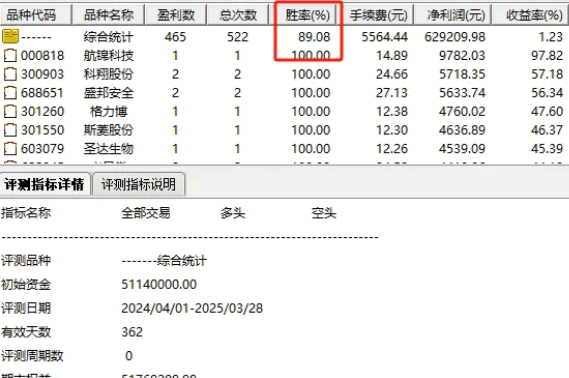The height and width of the screenshot is (378, 569).
Task: Select stock name 圣达生物
Action: click(x=108, y=149)
